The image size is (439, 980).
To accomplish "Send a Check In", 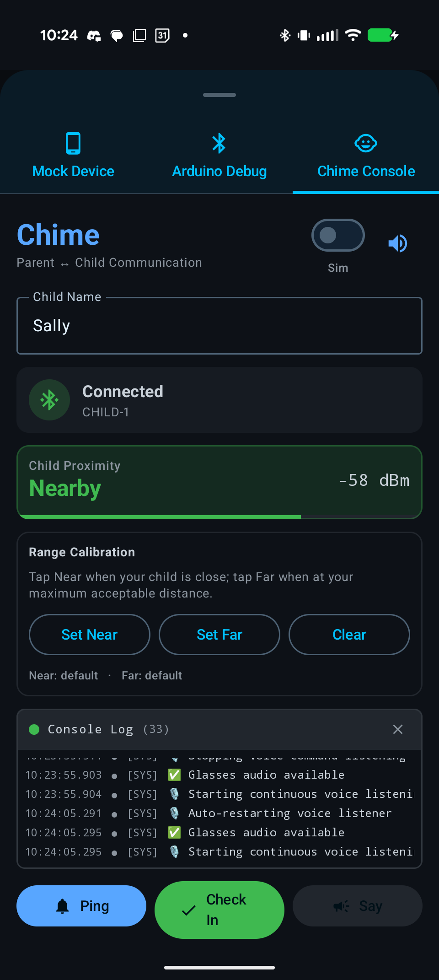I will [219, 910].
